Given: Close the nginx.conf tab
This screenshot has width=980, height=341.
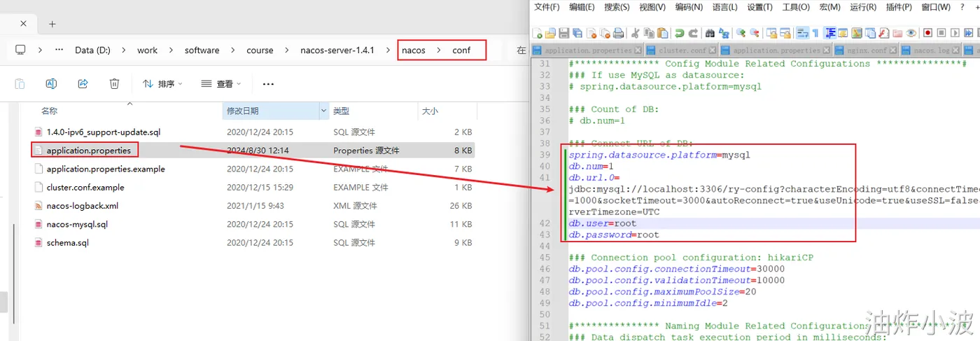Looking at the screenshot, I should tap(894, 50).
